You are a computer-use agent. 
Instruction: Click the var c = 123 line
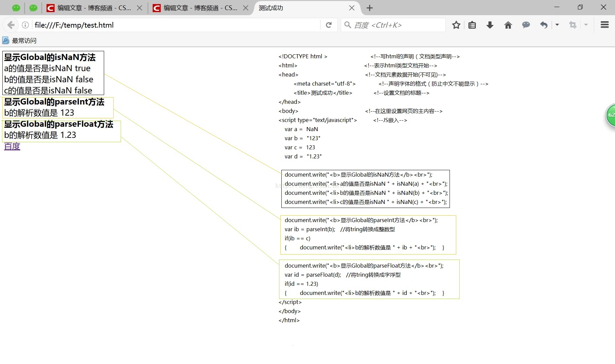[x=300, y=147]
